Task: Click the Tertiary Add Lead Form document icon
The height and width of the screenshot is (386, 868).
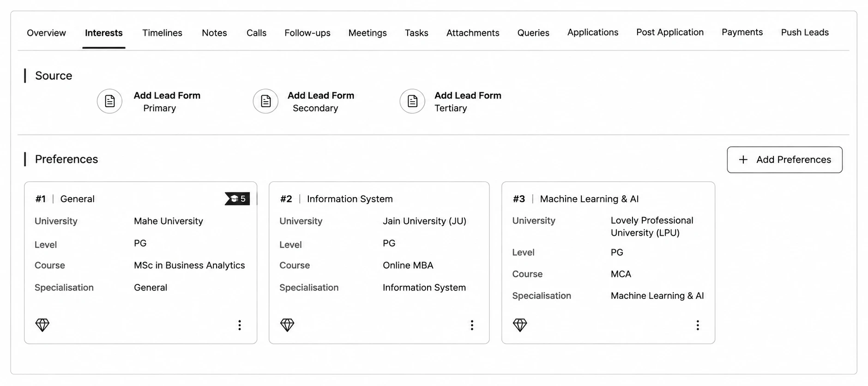Action: 412,101
